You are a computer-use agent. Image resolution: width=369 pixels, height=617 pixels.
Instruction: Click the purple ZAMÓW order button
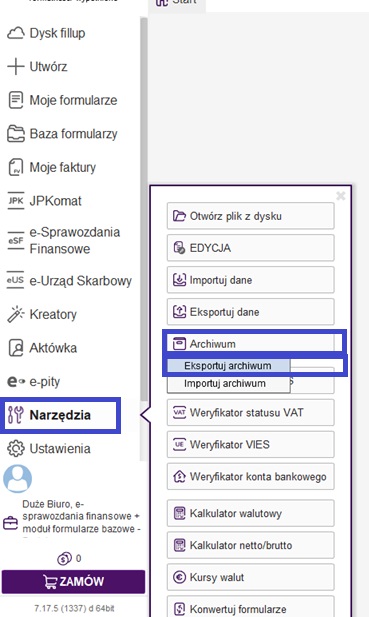(74, 582)
